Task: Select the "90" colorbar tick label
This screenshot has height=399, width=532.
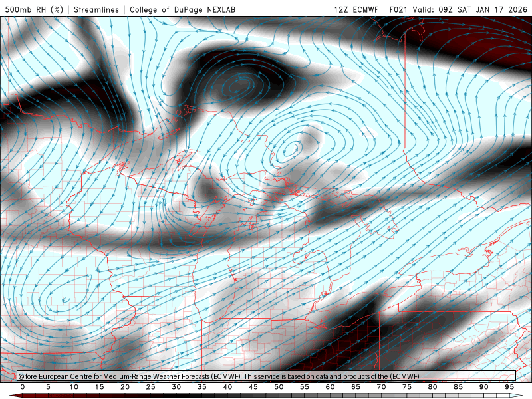Action: pos(483,387)
